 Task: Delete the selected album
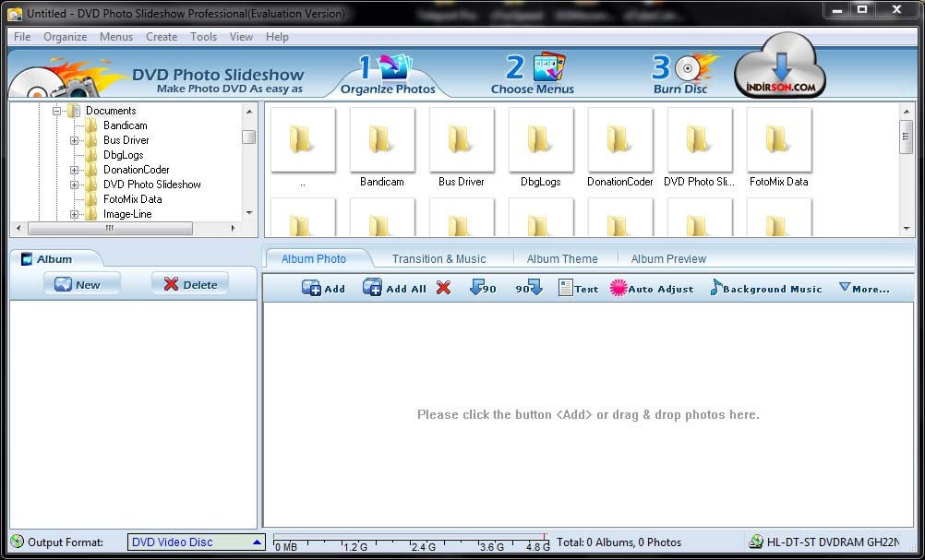point(190,284)
